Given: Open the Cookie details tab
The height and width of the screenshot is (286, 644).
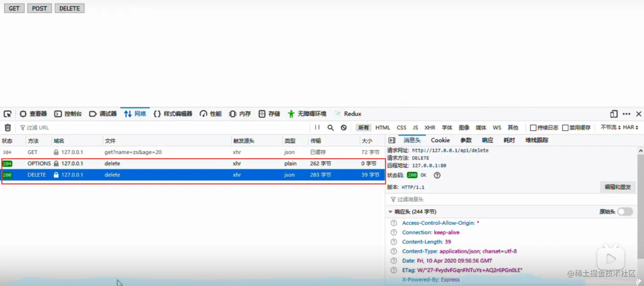Looking at the screenshot, I should click(x=440, y=140).
